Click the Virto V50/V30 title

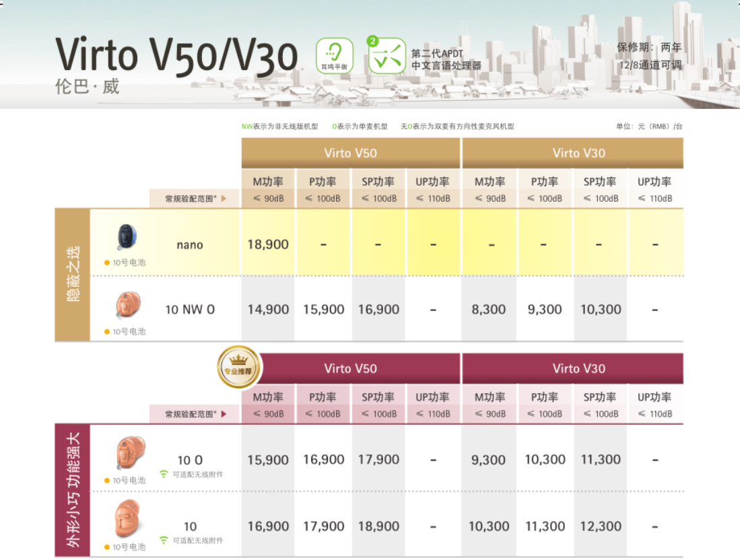click(x=176, y=56)
